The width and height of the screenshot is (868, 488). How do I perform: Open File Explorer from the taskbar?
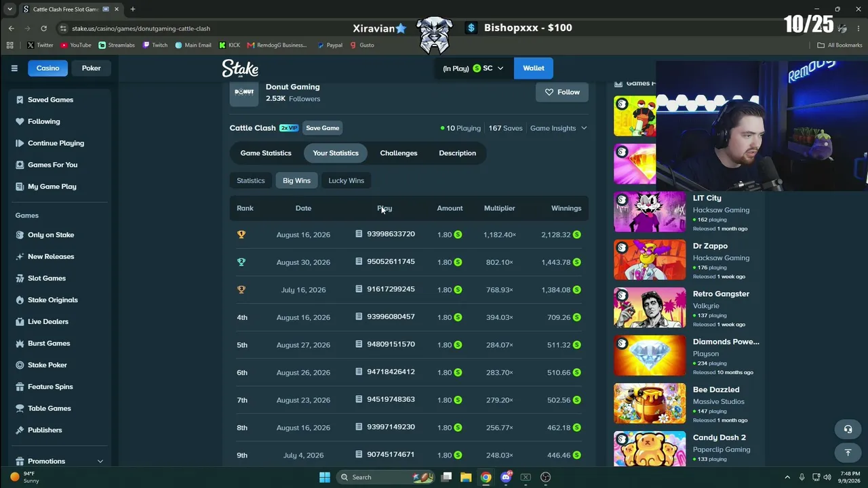466,477
